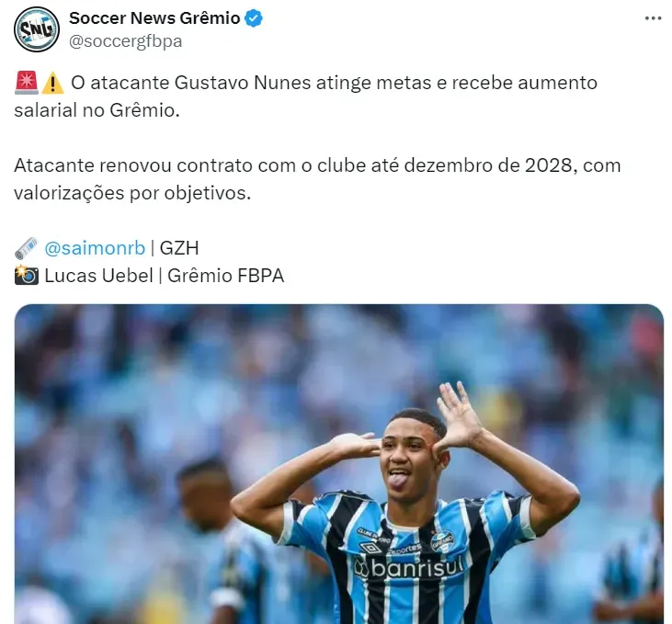Click the Umbro logo on the jersey
The height and width of the screenshot is (624, 672).
[x=370, y=548]
